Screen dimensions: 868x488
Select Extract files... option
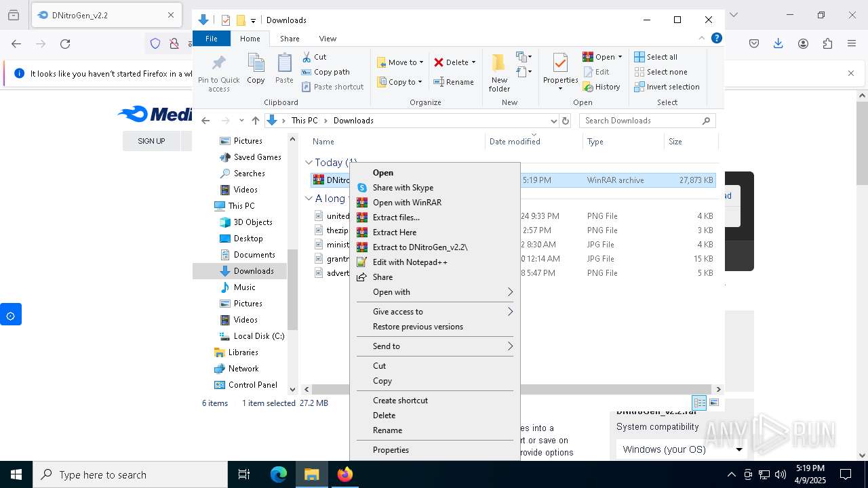[434, 218]
